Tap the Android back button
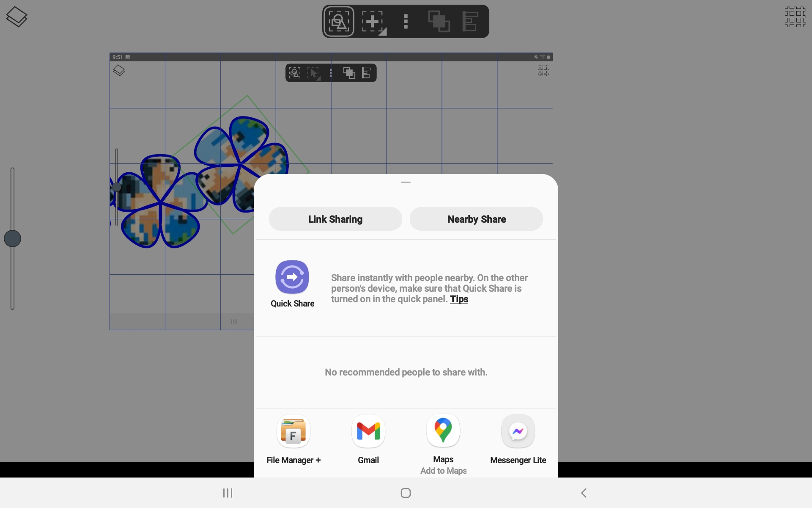 (x=584, y=493)
